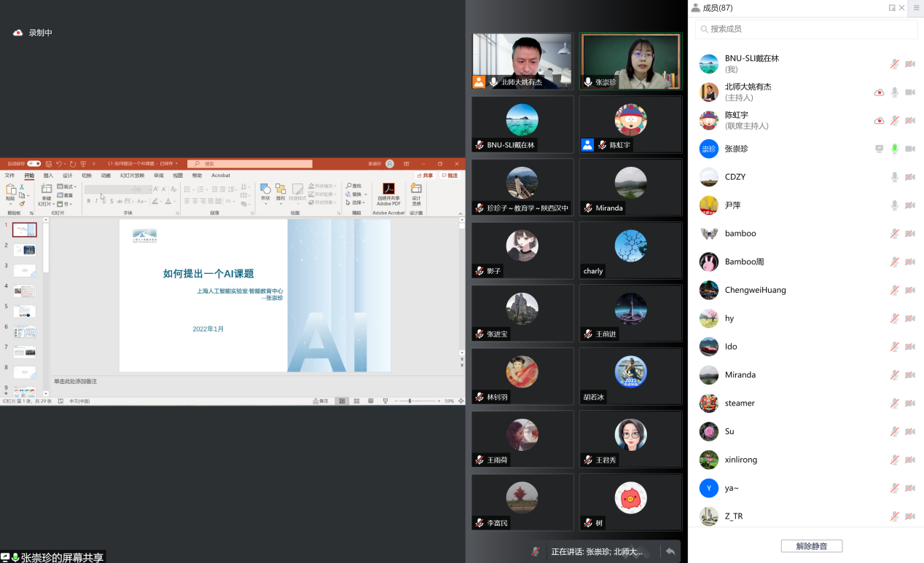Click camera icon next to 张崇珍
The image size is (924, 563).
coord(909,149)
